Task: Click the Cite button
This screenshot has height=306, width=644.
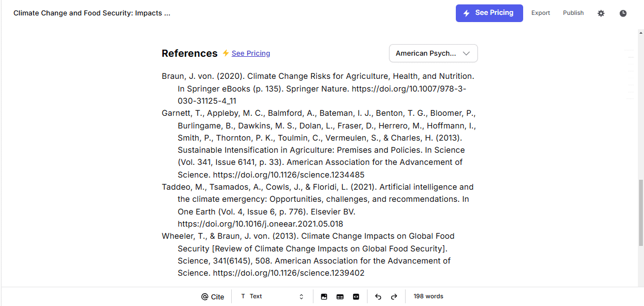Action: click(213, 297)
